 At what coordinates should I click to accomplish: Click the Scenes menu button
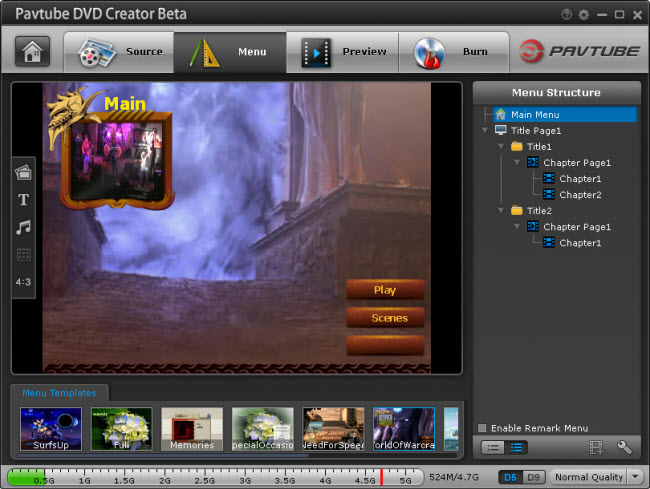pyautogui.click(x=385, y=318)
